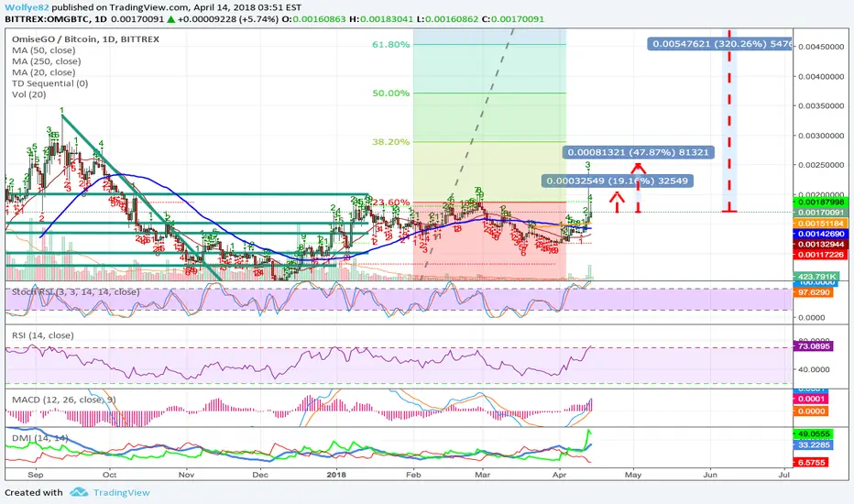Click the Feb label on time axis

(x=413, y=475)
